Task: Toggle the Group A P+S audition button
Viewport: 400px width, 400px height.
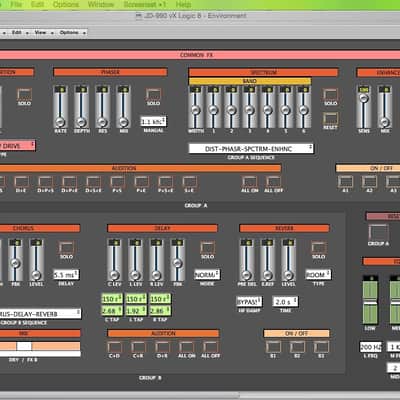Action: pos(117,182)
